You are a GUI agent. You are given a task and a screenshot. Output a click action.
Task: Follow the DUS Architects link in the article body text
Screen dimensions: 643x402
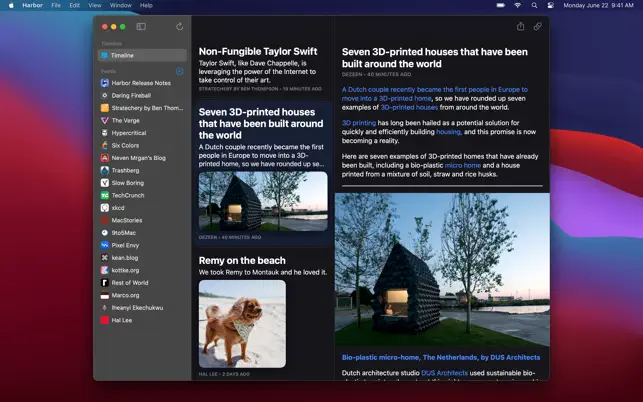point(445,373)
